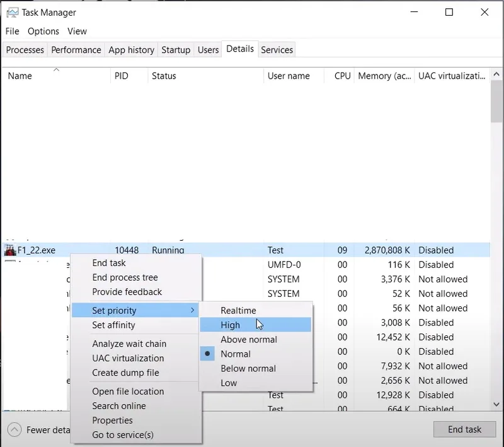Image resolution: width=504 pixels, height=447 pixels.
Task: Open the File menu
Action: (12, 31)
